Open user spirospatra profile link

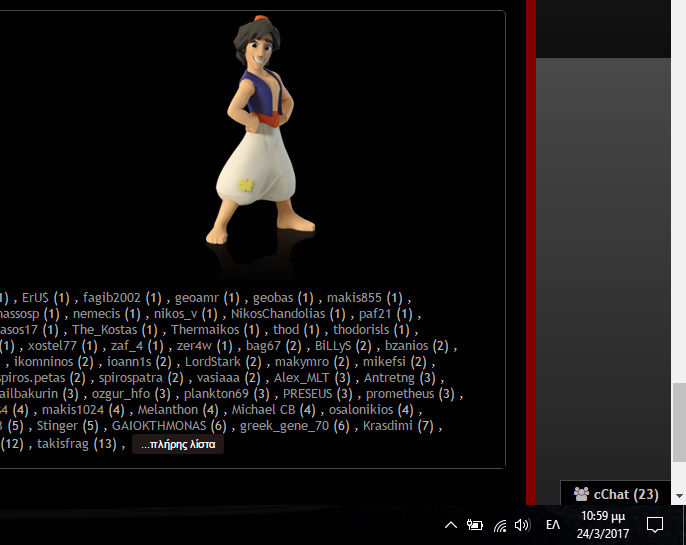(130, 378)
